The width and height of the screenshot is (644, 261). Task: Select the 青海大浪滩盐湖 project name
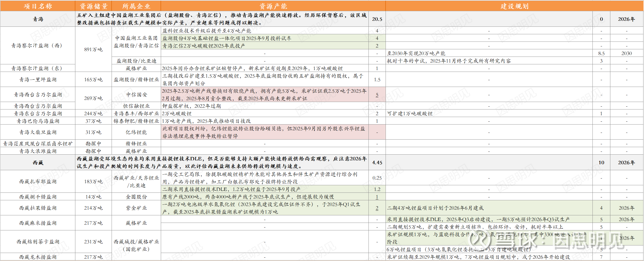[38, 151]
